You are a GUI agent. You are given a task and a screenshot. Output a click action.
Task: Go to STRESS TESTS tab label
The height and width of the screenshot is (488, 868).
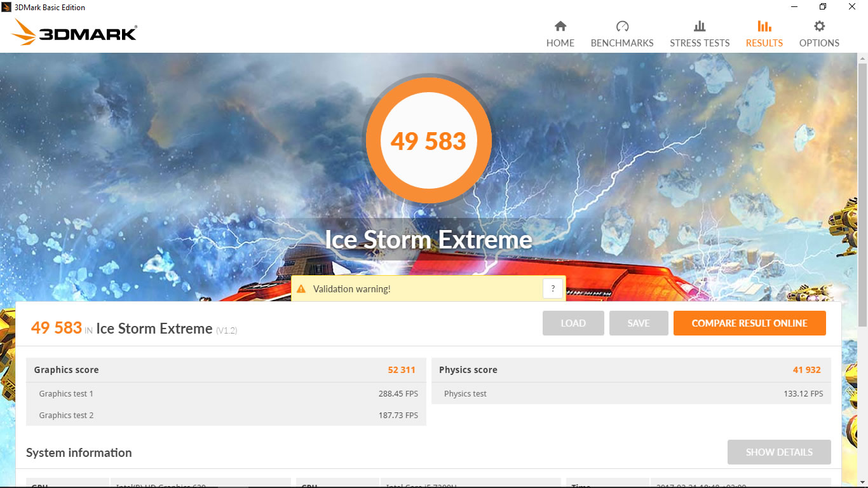click(700, 43)
